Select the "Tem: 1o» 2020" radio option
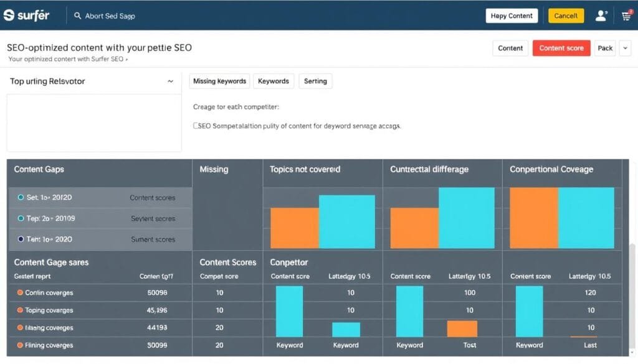The width and height of the screenshot is (638, 364). click(x=21, y=239)
